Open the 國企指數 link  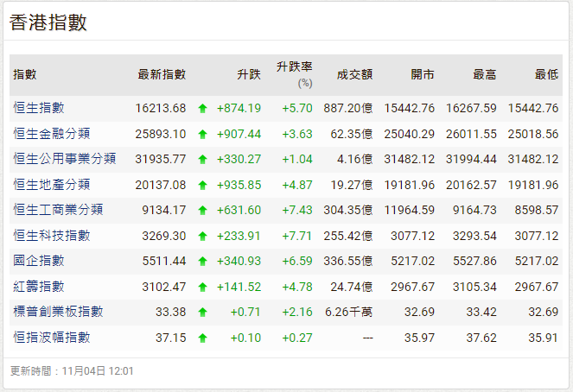click(39, 261)
